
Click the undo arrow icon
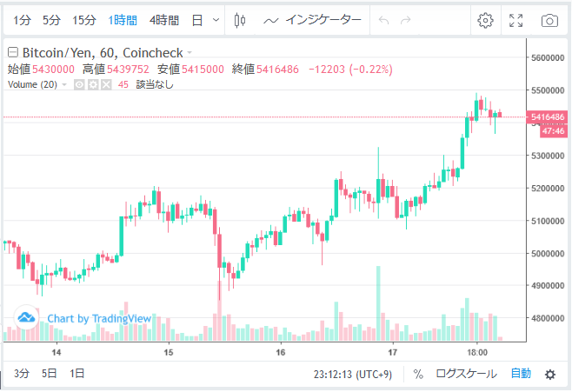pyautogui.click(x=384, y=20)
